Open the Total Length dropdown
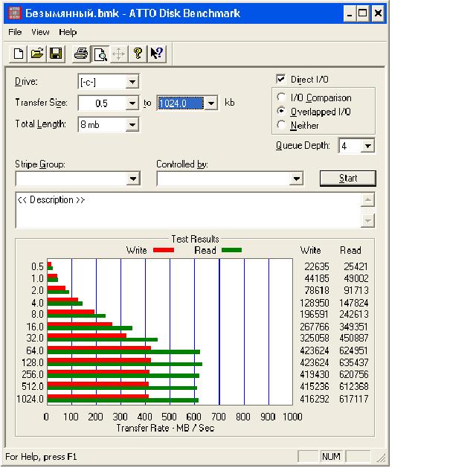Viewport: 476px width, 468px height. [132, 125]
